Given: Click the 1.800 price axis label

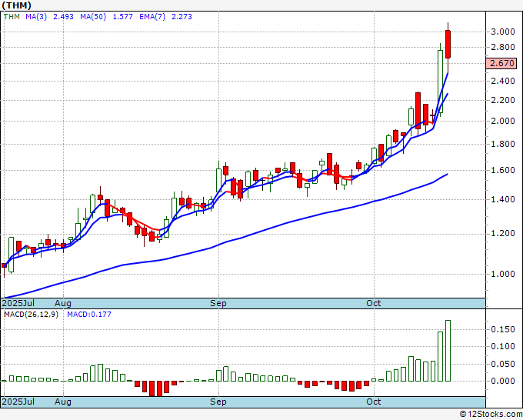Looking at the screenshot, I should pyautogui.click(x=503, y=144).
